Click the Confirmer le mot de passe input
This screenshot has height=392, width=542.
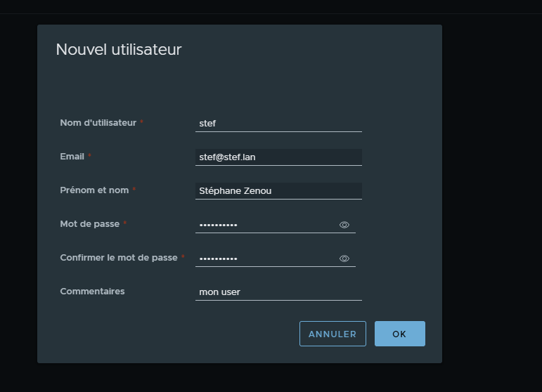coord(266,258)
